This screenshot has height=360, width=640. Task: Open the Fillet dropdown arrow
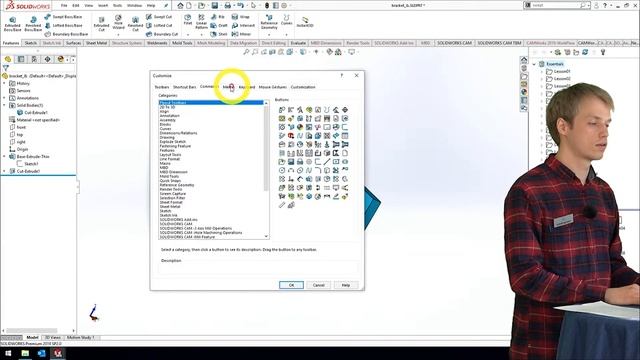(187, 35)
